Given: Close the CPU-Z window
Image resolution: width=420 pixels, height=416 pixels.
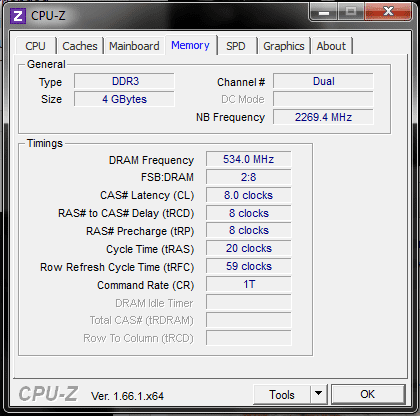Looking at the screenshot, I should pos(388,12).
